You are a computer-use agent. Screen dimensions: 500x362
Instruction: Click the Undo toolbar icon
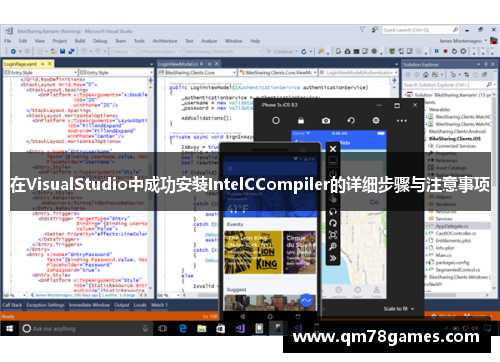pyautogui.click(x=84, y=51)
